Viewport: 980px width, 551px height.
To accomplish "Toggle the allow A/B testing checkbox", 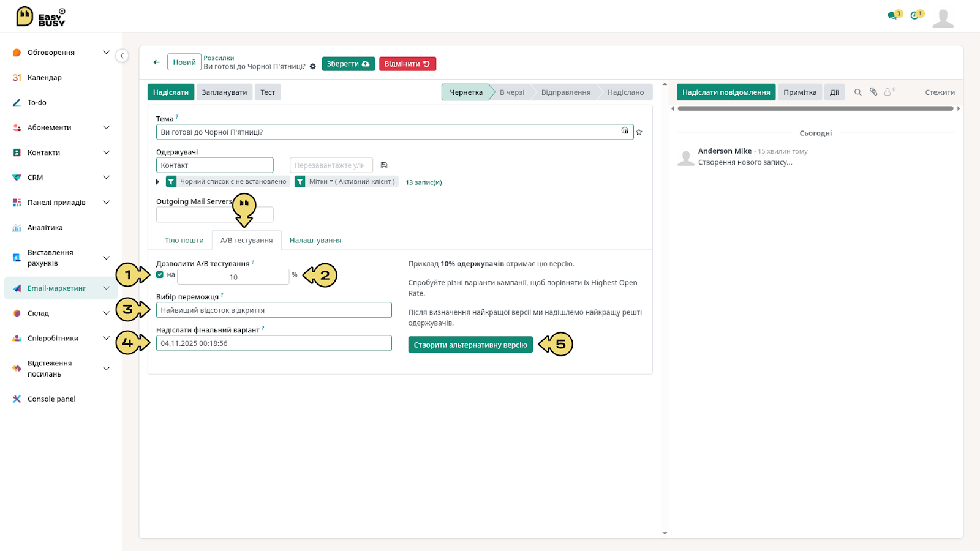I will click(x=160, y=275).
